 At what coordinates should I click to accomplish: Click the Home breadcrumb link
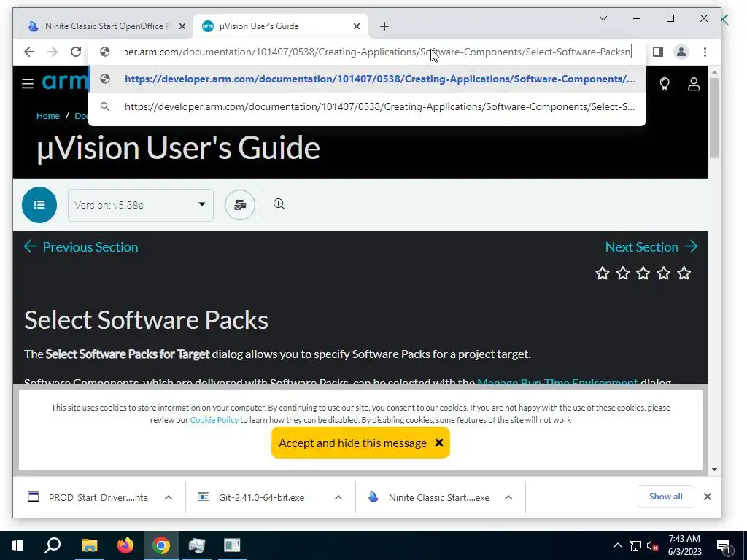[48, 116]
